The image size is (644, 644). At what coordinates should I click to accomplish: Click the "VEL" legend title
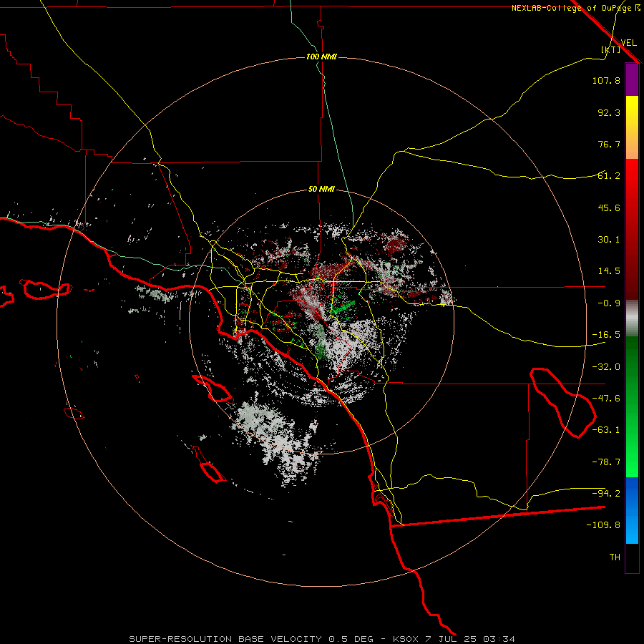(x=628, y=43)
